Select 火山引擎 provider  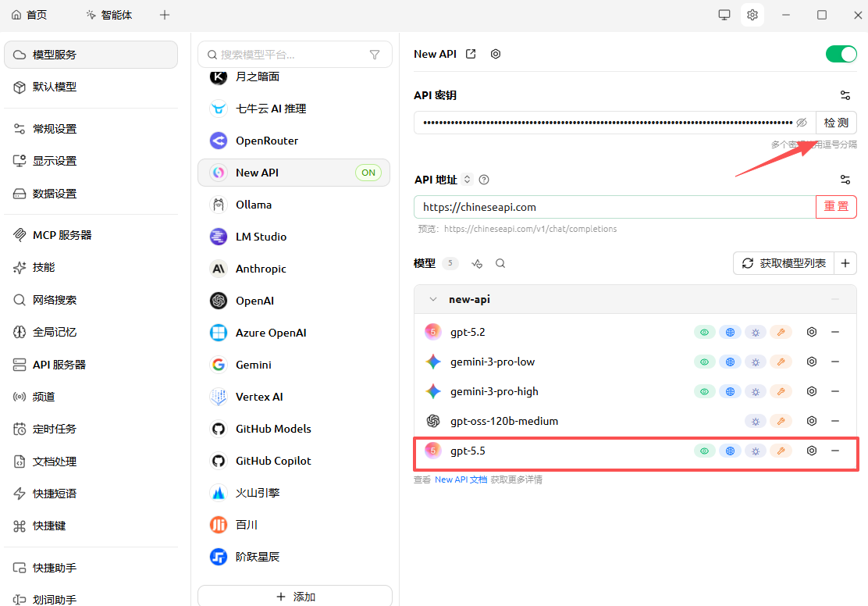(x=294, y=493)
